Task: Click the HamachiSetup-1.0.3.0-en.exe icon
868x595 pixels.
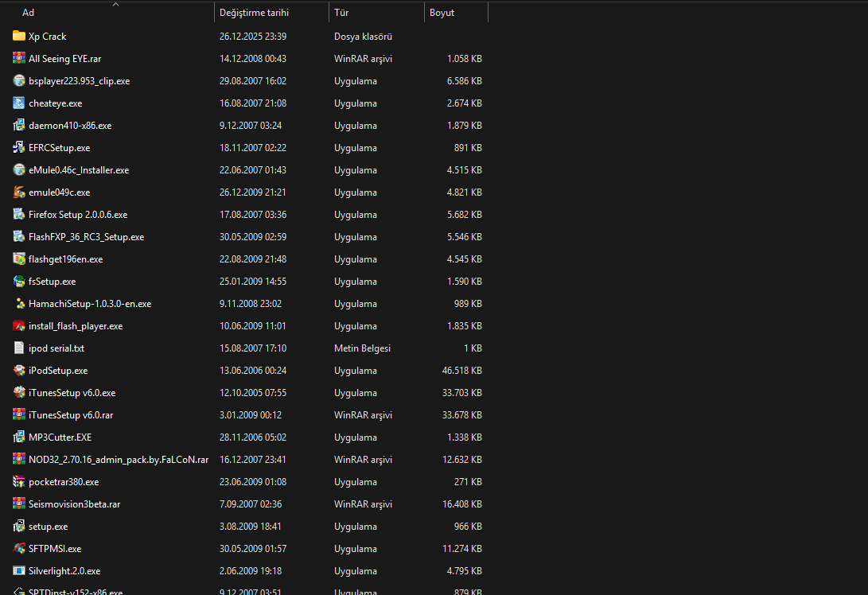Action: click(19, 303)
